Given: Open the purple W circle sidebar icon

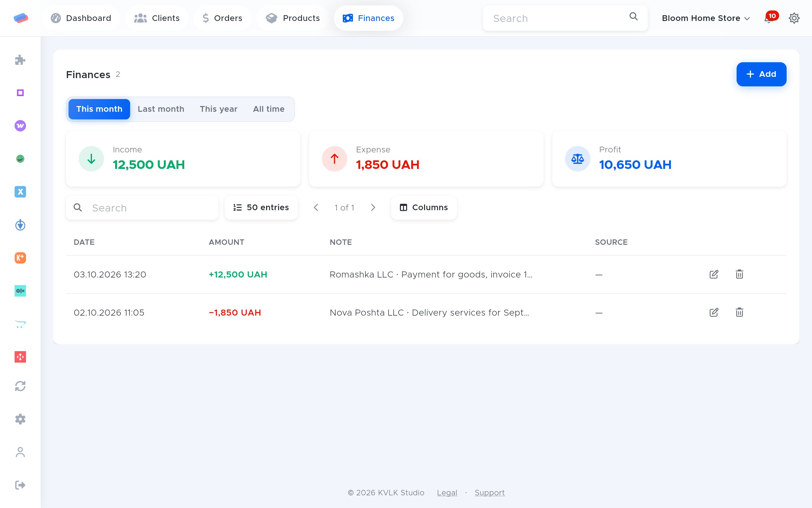Looking at the screenshot, I should 20,126.
